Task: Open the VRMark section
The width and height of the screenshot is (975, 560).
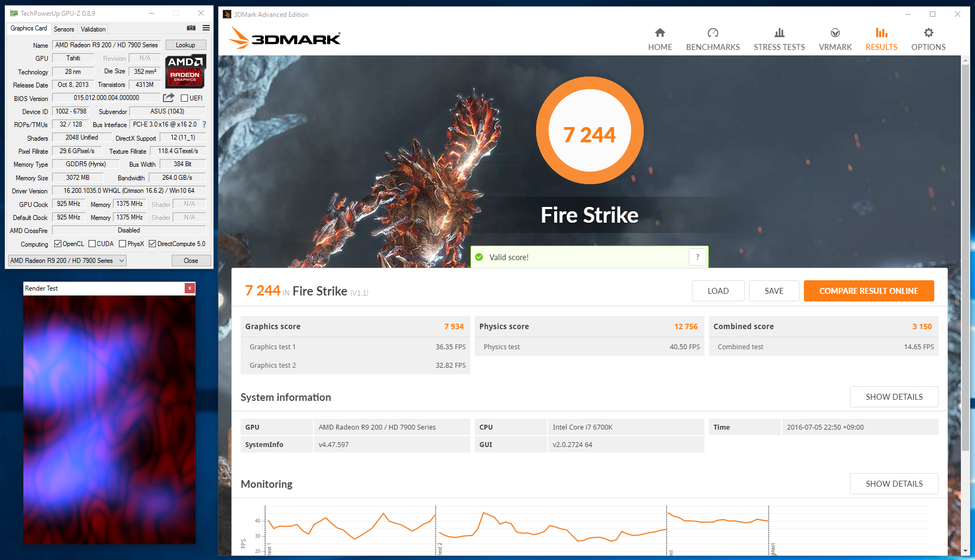Action: pyautogui.click(x=835, y=40)
